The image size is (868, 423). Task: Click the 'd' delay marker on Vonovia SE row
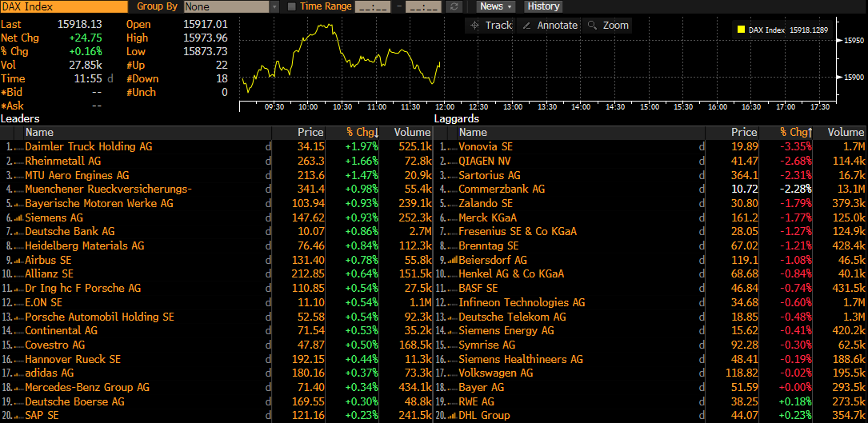pos(702,146)
